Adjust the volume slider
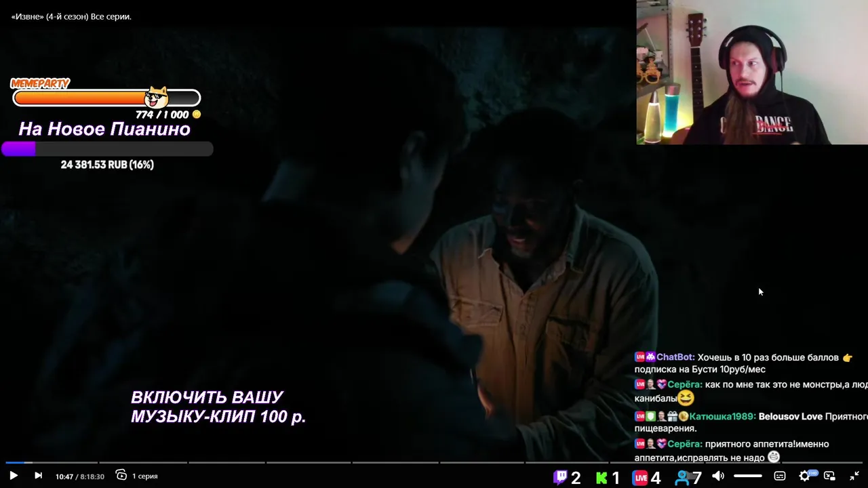The height and width of the screenshot is (488, 868). (748, 476)
